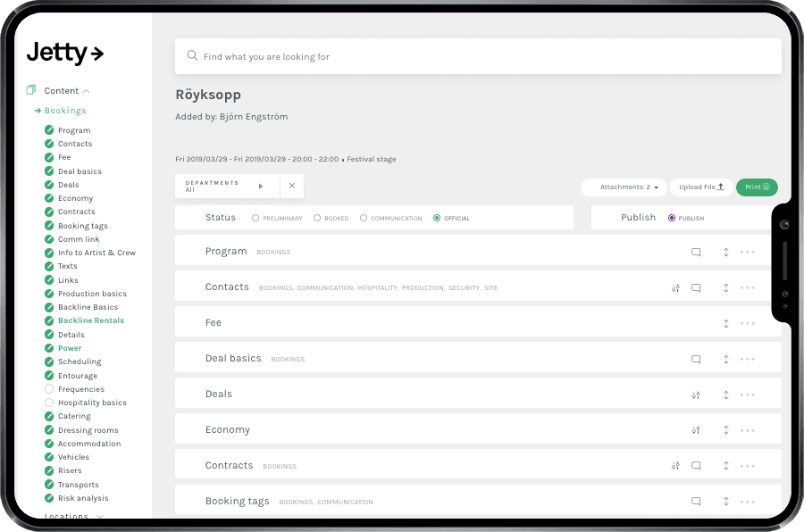The height and width of the screenshot is (532, 804).
Task: Expand the Contacts section using the resize arrows icon
Action: [724, 287]
